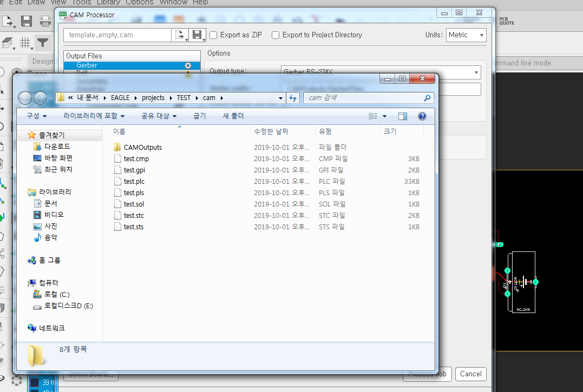
Task: Click the load job file icon in CAM Processor
Action: click(180, 35)
